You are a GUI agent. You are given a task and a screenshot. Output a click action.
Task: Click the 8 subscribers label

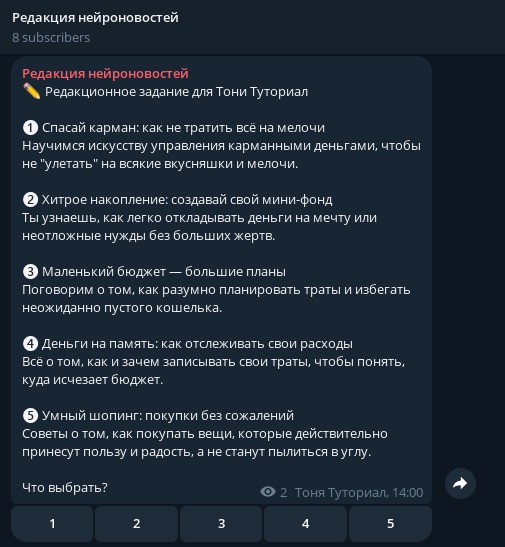click(51, 38)
